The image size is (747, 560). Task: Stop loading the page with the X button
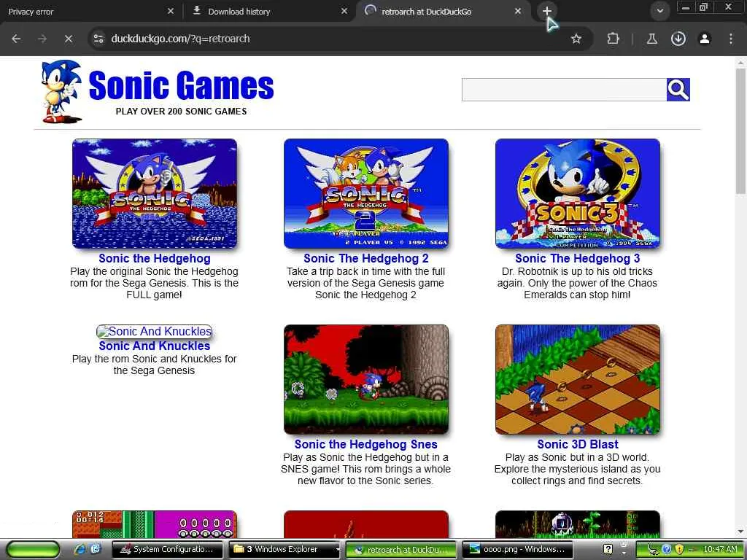point(69,39)
